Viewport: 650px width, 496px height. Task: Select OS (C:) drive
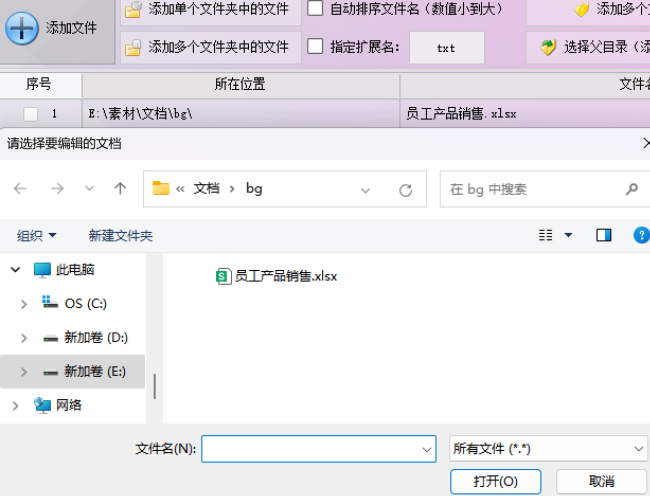pyautogui.click(x=75, y=303)
